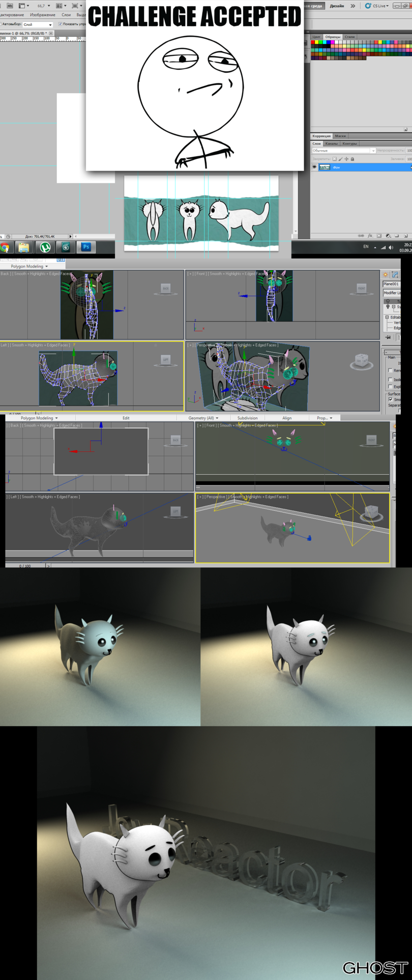Image resolution: width=412 pixels, height=980 pixels.
Task: Launch Chrome from the taskbar
Action: coord(5,248)
